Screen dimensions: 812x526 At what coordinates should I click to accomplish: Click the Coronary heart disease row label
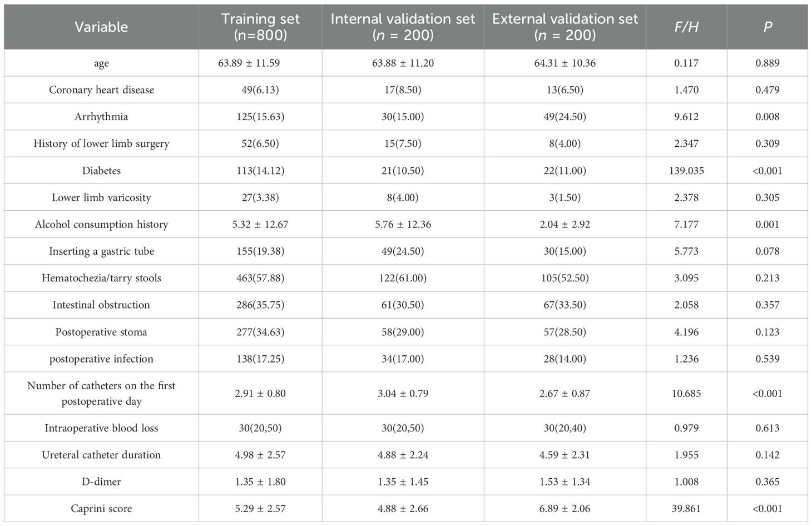click(101, 90)
